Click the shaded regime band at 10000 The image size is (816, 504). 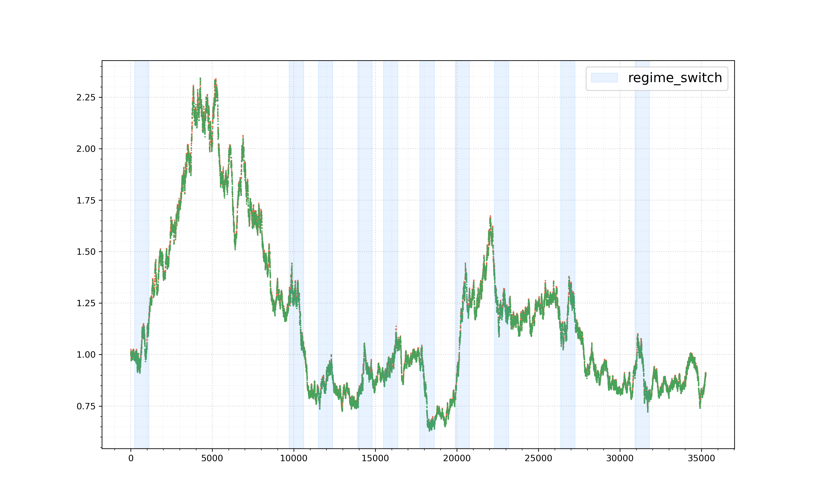[x=297, y=255]
